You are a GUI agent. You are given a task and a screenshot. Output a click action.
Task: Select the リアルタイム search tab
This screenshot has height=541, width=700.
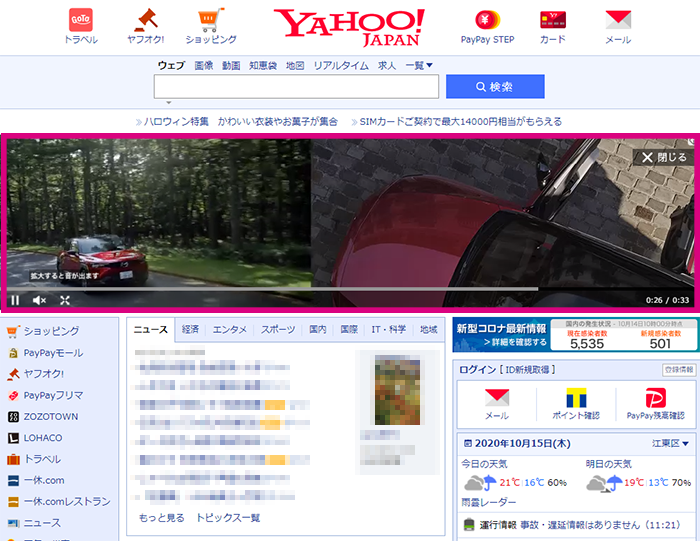tap(341, 66)
